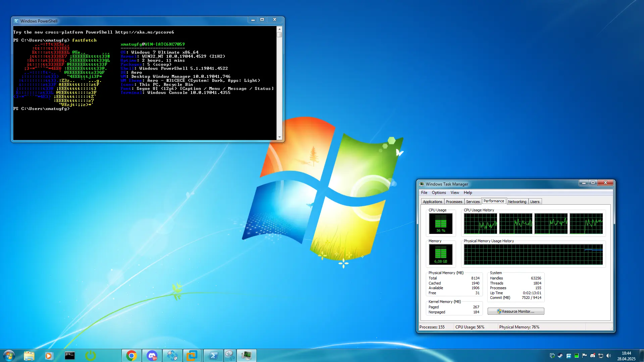
Task: Switch to the Processes tab
Action: click(x=454, y=202)
